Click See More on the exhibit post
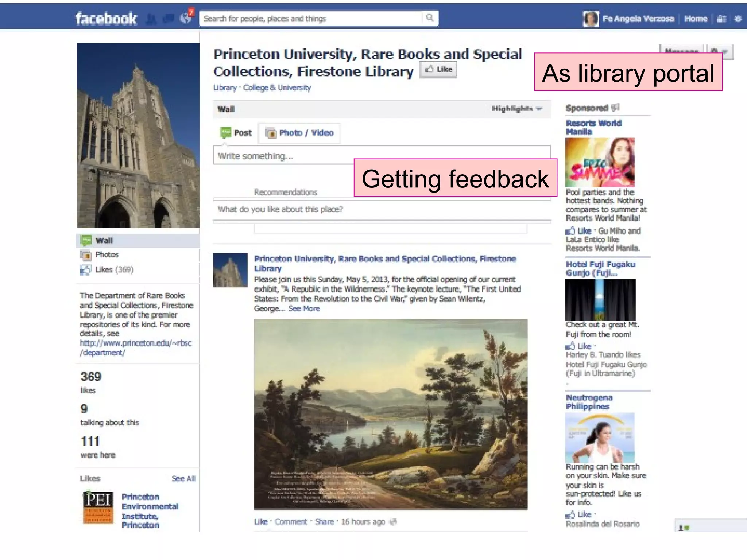Image resolution: width=747 pixels, height=560 pixels. point(304,309)
